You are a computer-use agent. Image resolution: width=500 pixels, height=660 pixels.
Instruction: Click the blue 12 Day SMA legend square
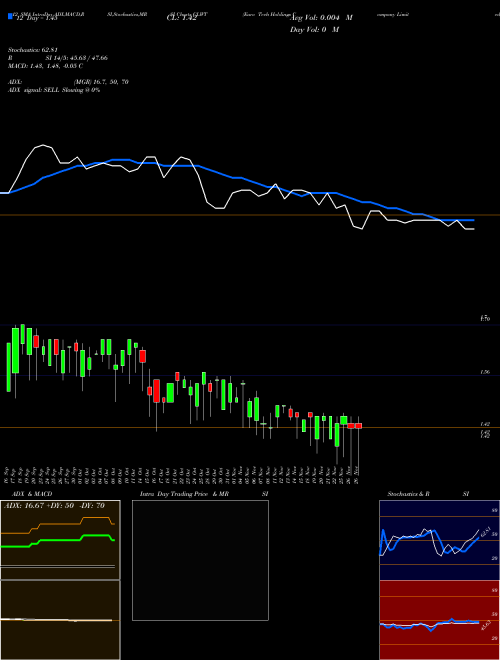(11, 17)
